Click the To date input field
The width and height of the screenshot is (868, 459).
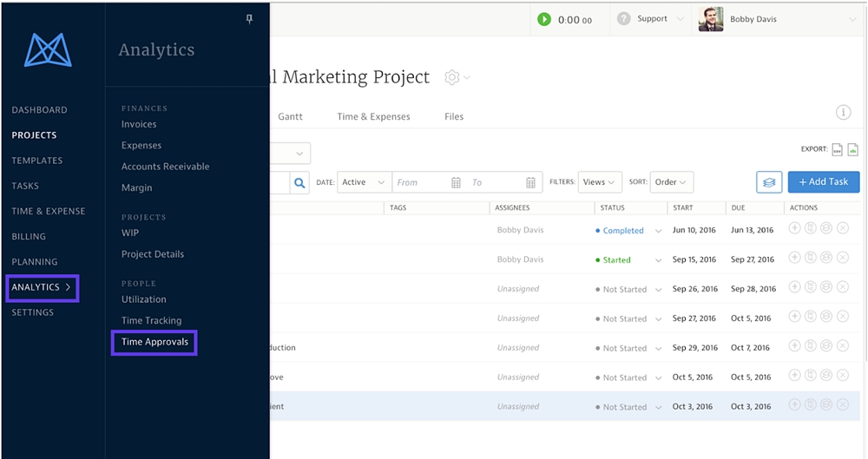point(496,182)
